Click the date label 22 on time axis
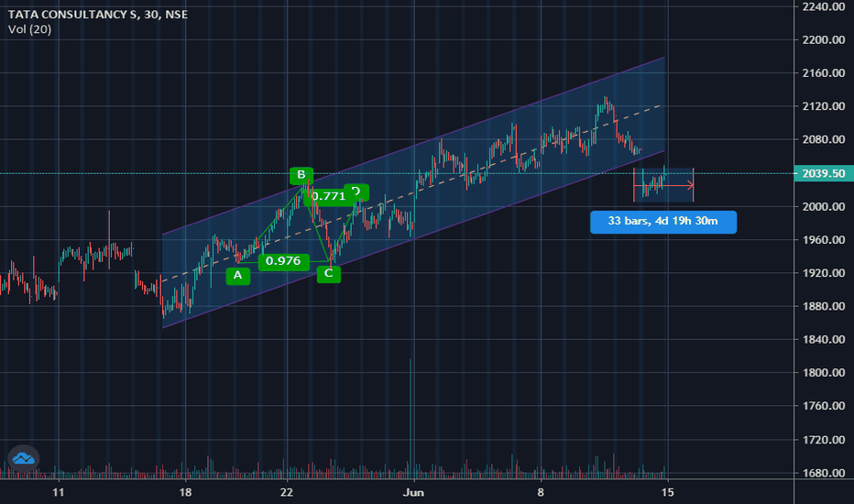Viewport: 854px width, 504px height. (x=287, y=493)
